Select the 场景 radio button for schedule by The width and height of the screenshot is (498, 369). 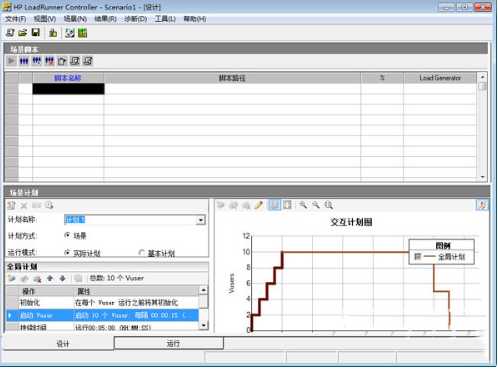(67, 235)
